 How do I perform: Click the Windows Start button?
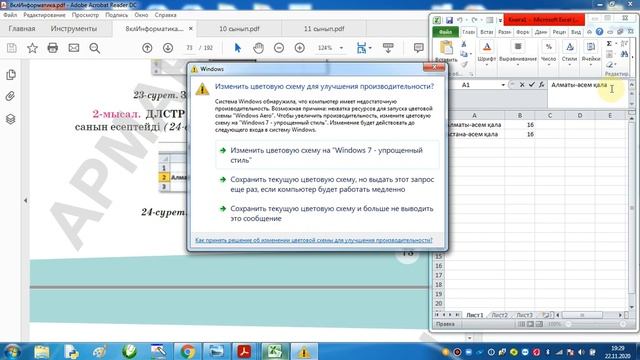pyautogui.click(x=12, y=351)
